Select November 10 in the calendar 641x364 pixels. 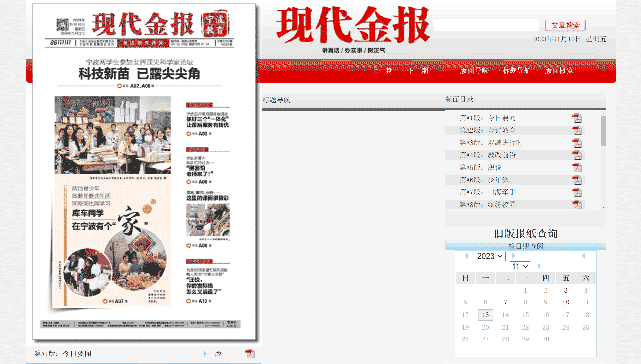click(x=566, y=302)
